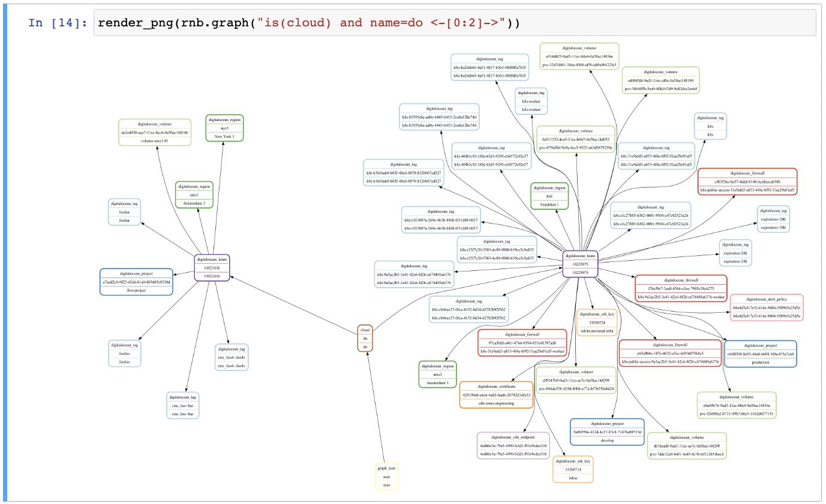This screenshot has width=826, height=504.
Task: Select volume node ed0bffd4
Action: click(x=660, y=80)
